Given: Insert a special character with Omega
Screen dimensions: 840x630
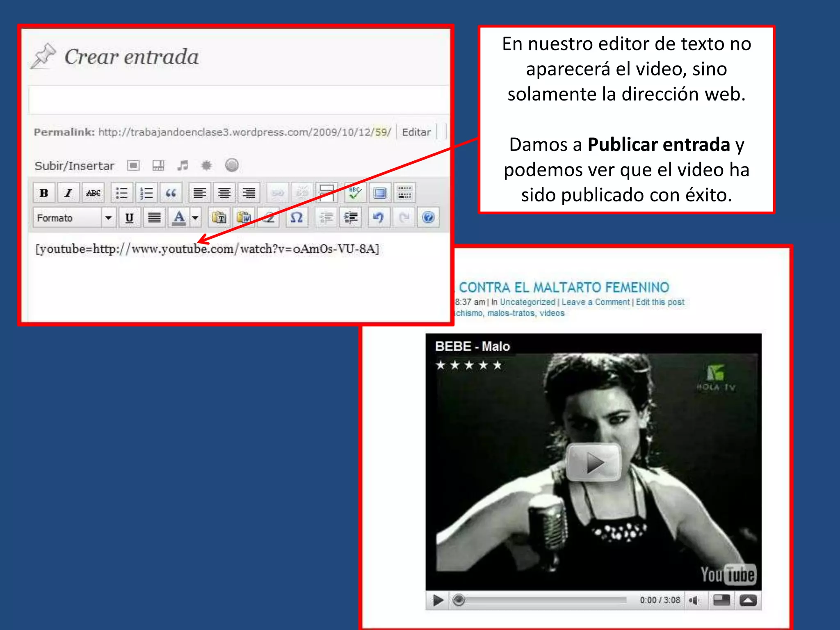Looking at the screenshot, I should 297,217.
